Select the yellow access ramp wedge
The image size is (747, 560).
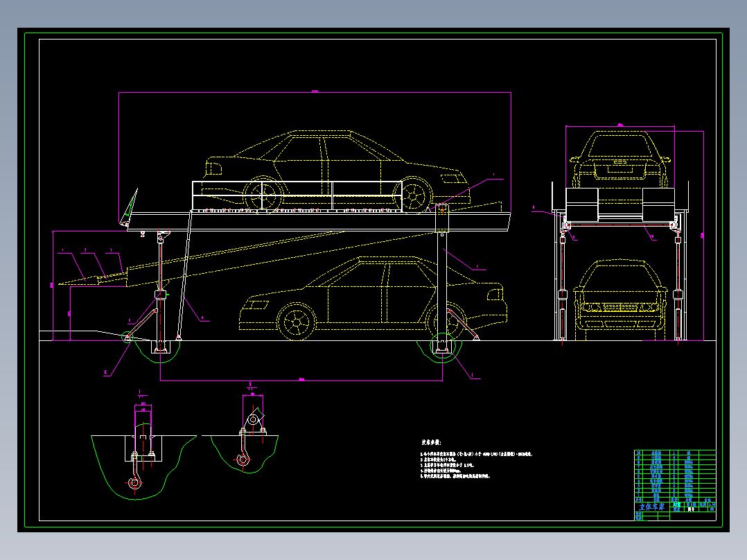pyautogui.click(x=94, y=277)
